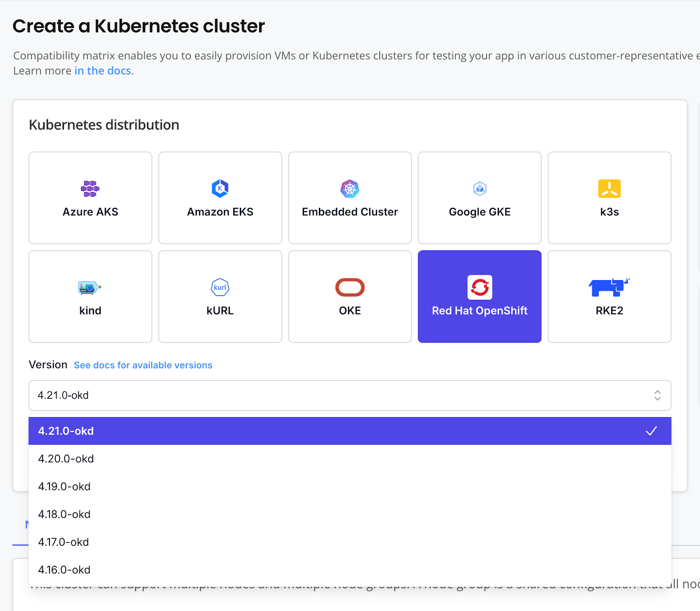This screenshot has height=611, width=700.
Task: Select the red Oracle OKE icon
Action: 350,288
